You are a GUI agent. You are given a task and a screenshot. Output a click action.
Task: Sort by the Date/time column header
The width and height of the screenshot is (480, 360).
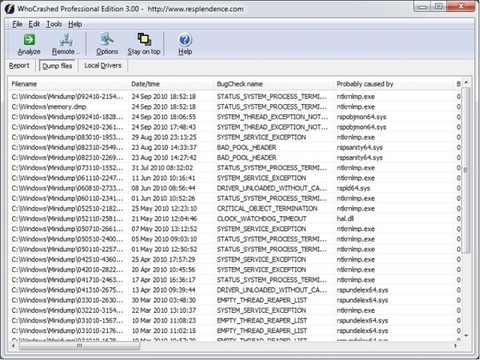(171, 84)
